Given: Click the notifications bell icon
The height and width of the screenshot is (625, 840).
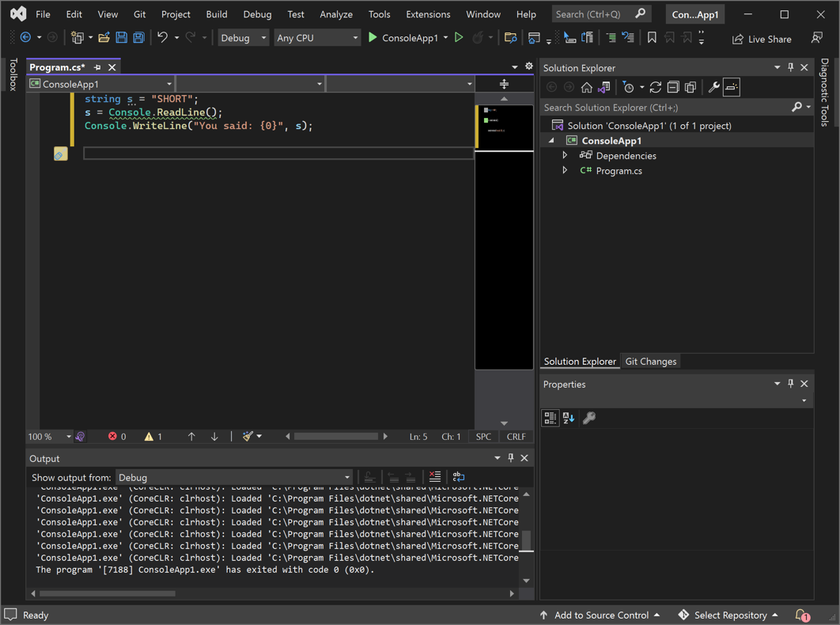Looking at the screenshot, I should coord(802,615).
